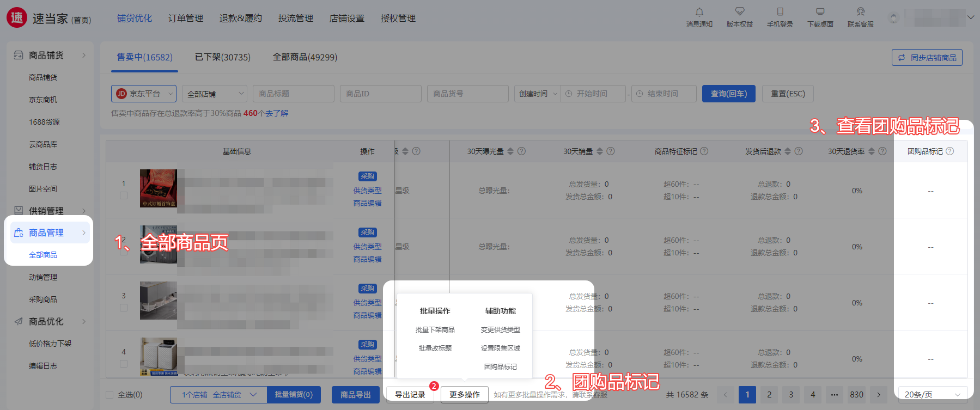Click the 去了解 link
Viewport: 980px width, 410px height.
point(277,113)
